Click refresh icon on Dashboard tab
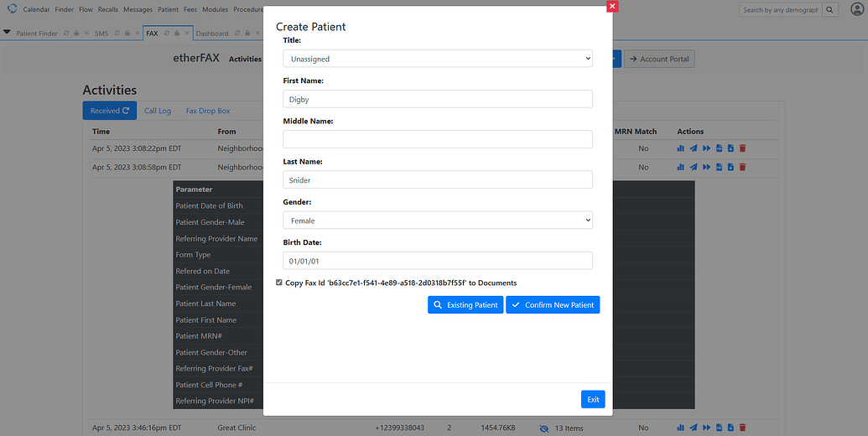The height and width of the screenshot is (436, 868). click(237, 34)
